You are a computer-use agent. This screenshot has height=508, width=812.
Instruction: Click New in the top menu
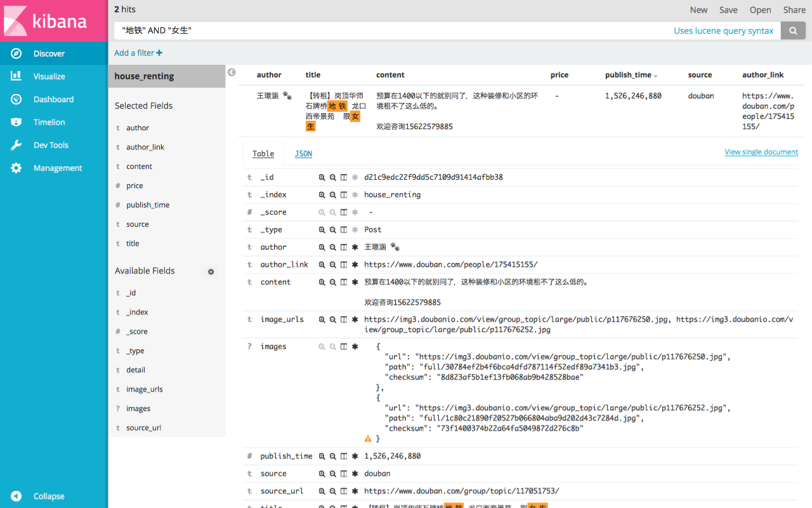(x=698, y=10)
